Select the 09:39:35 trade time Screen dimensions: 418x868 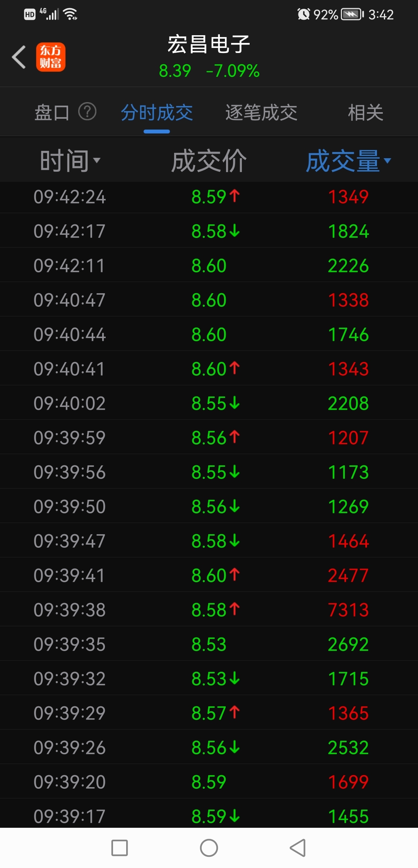click(70, 644)
